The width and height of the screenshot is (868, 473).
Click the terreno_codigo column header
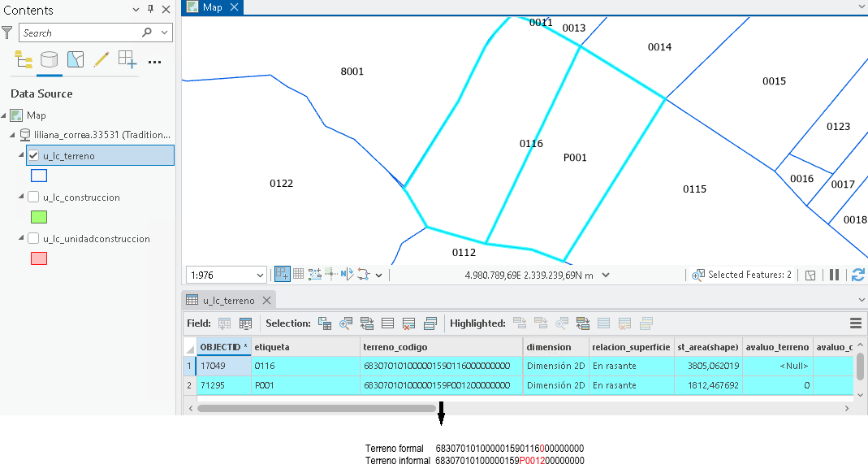point(441,347)
